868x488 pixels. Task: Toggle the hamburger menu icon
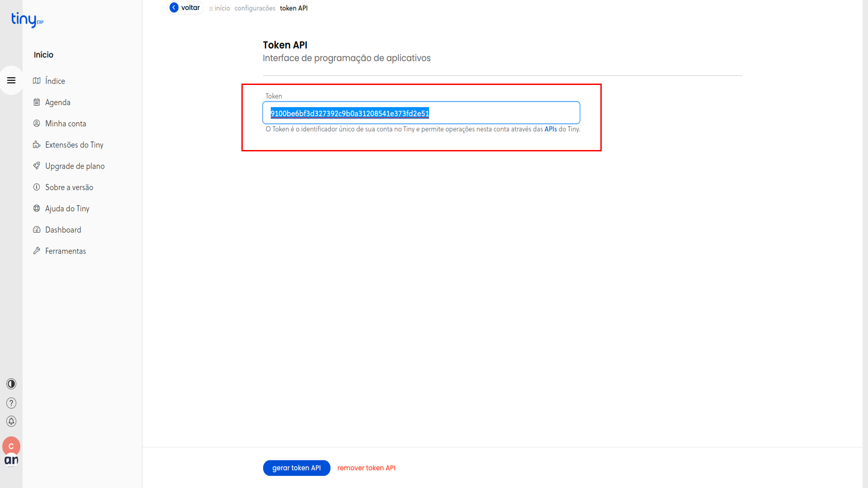click(x=11, y=80)
